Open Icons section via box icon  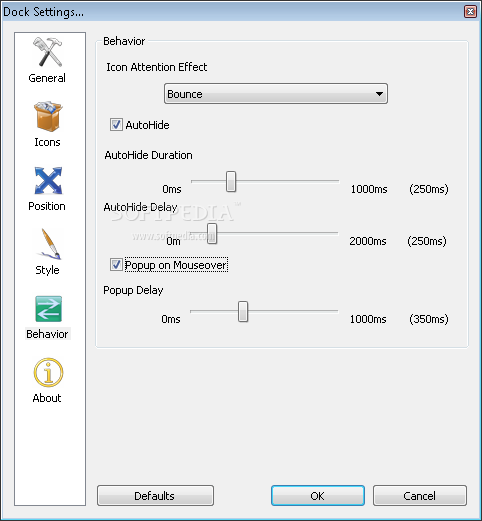48,116
